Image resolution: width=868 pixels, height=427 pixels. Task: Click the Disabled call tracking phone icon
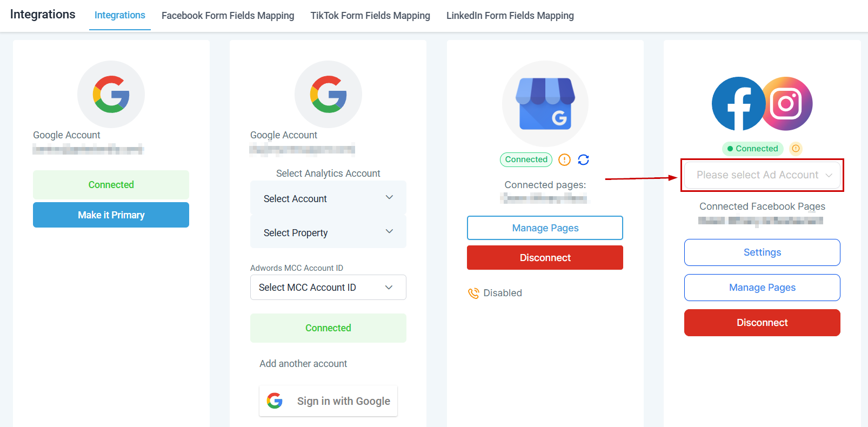(473, 293)
